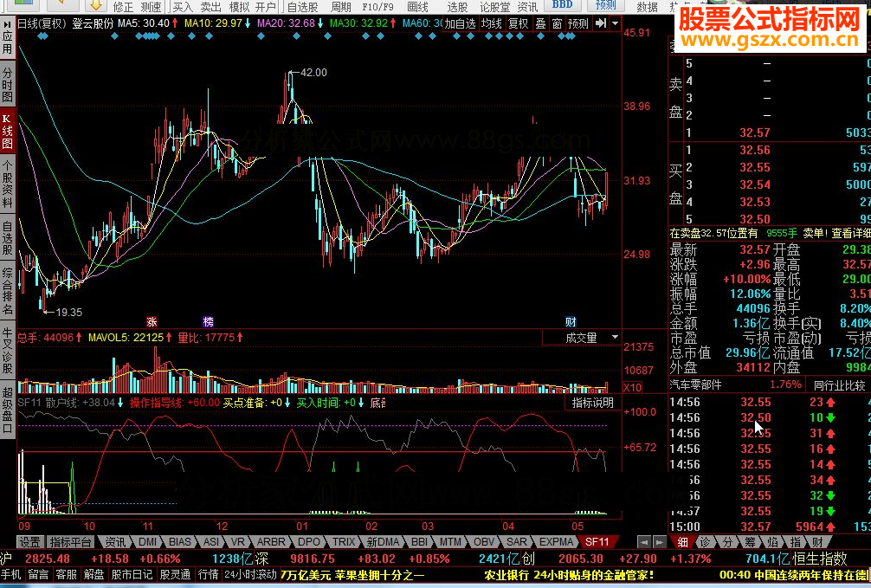Click 汽车零部件 sector label
The width and height of the screenshot is (871, 588).
[x=695, y=385]
